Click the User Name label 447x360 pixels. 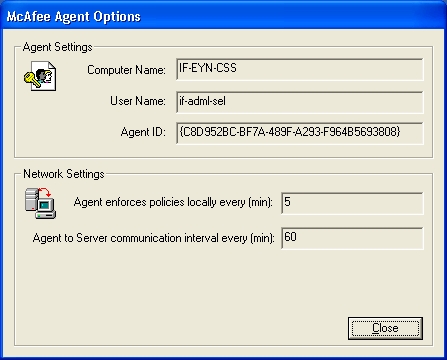pos(138,101)
